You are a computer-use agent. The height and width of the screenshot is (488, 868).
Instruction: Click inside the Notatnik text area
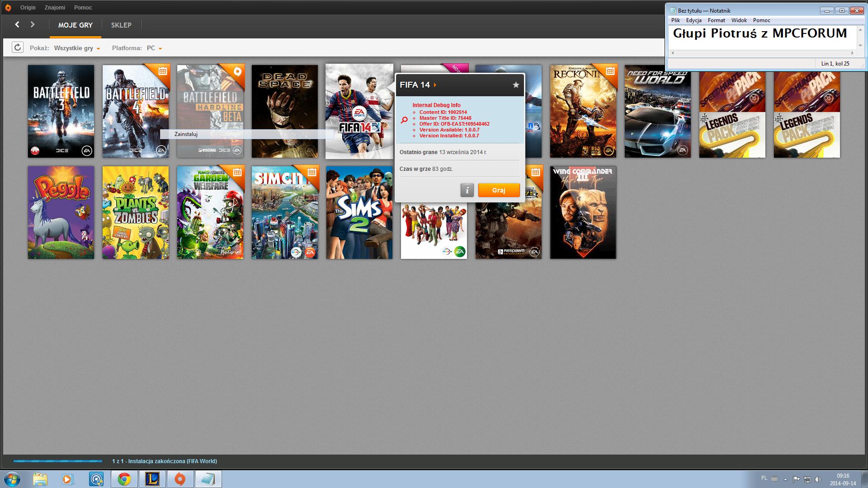tap(763, 37)
